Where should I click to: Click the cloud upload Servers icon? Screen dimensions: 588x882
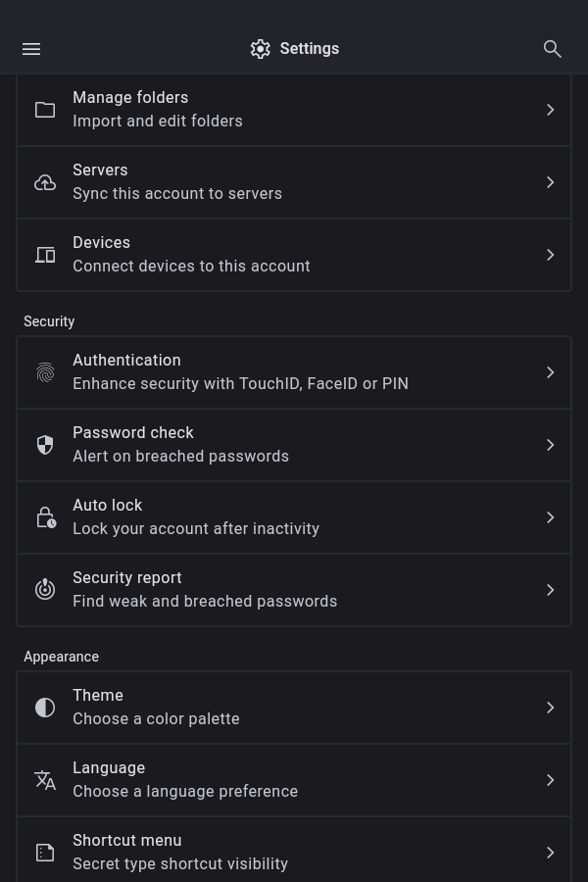pyautogui.click(x=45, y=182)
